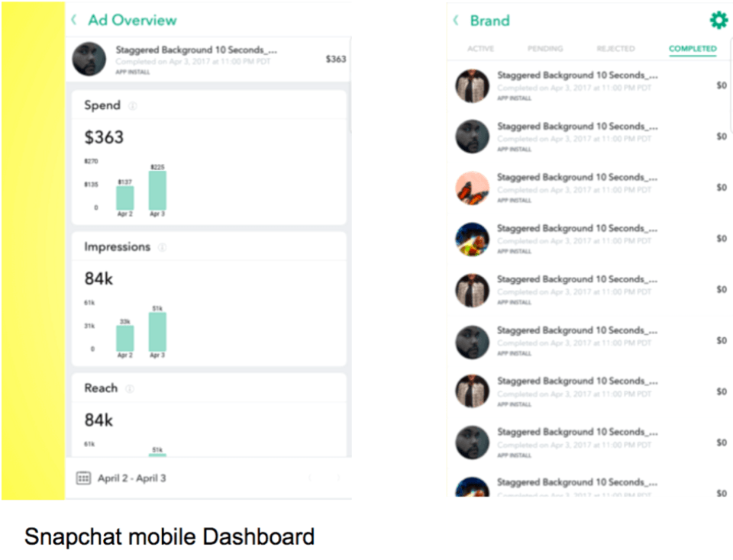Select the COMPLETED tab

pyautogui.click(x=693, y=49)
